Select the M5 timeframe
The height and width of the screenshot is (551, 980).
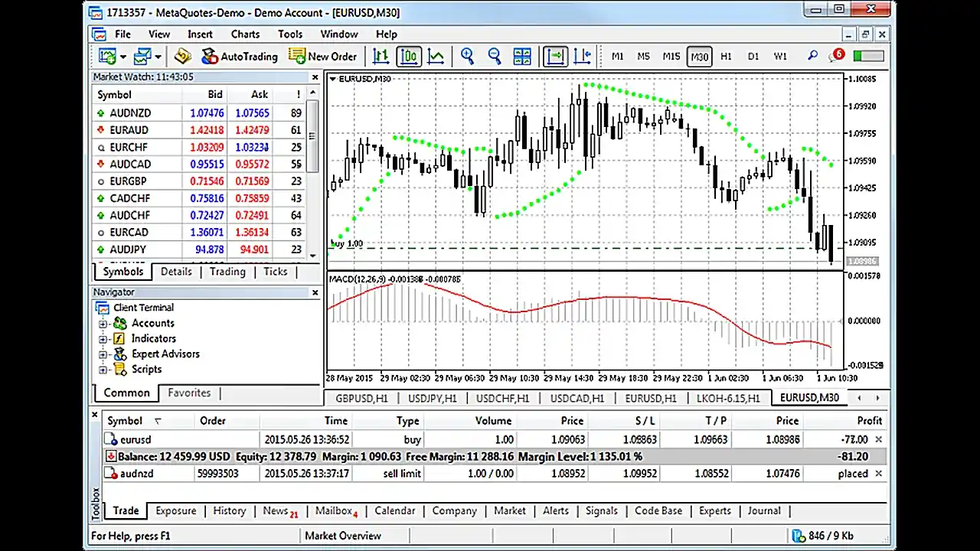pyautogui.click(x=643, y=57)
